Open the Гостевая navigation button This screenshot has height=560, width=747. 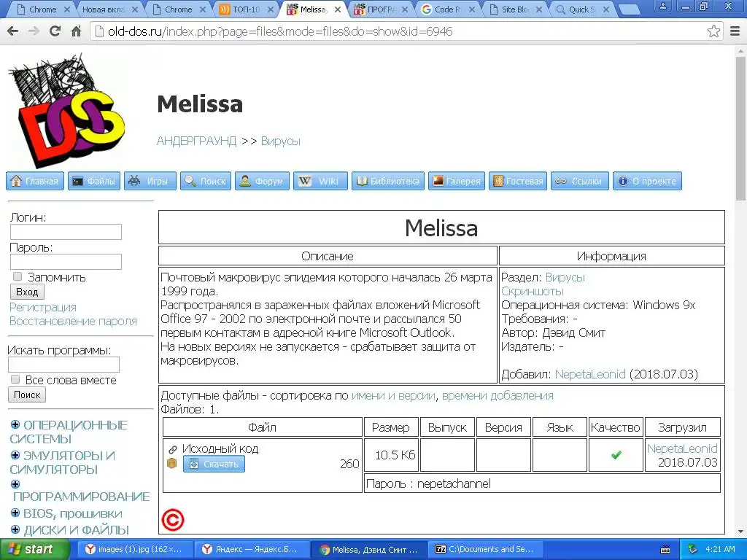click(x=518, y=181)
